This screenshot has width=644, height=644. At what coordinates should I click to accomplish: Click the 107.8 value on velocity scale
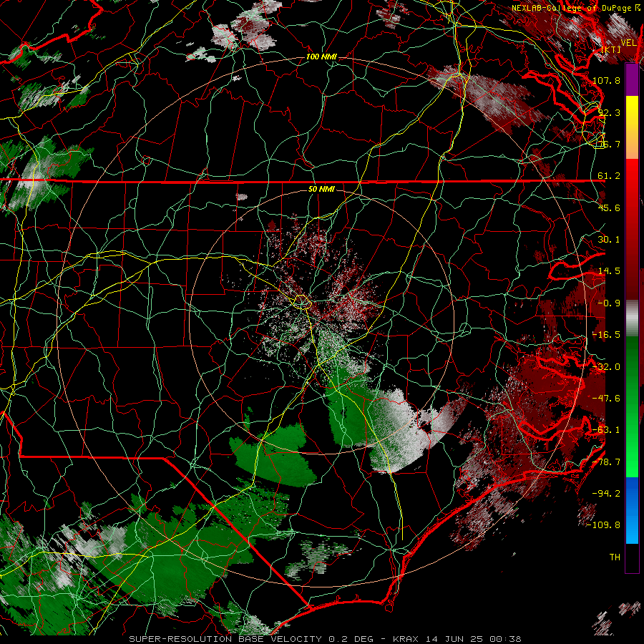coord(606,80)
